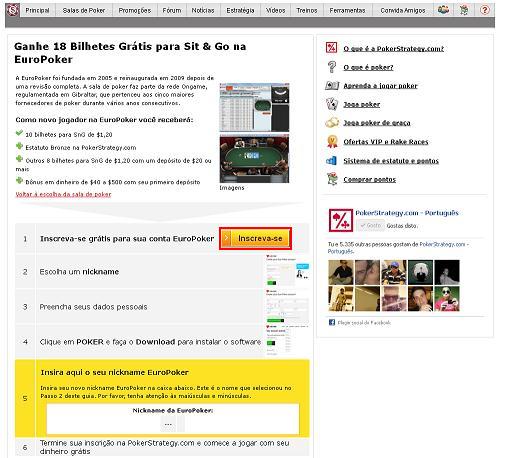Click the medal icon for Ofertas VIP

pos(332,141)
